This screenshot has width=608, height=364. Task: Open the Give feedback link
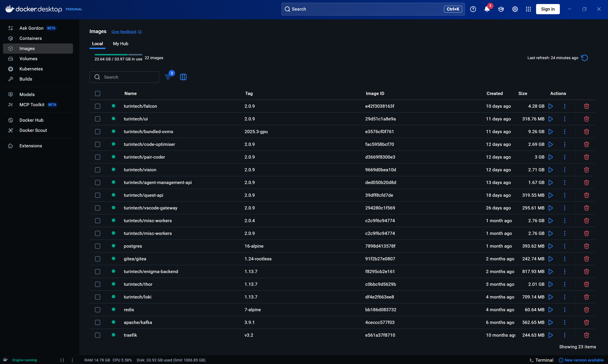[124, 32]
